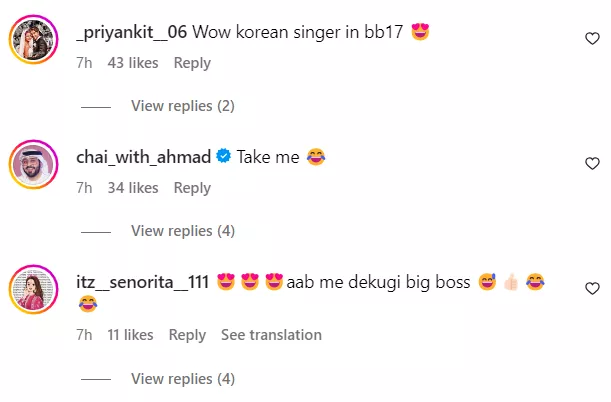
Task: Expand the 2 replies under _priyankit__06's comment
Action: pyautogui.click(x=182, y=106)
